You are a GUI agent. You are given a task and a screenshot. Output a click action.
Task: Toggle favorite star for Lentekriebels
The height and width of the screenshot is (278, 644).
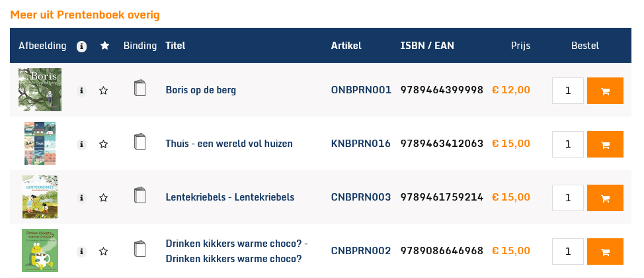[x=104, y=198]
